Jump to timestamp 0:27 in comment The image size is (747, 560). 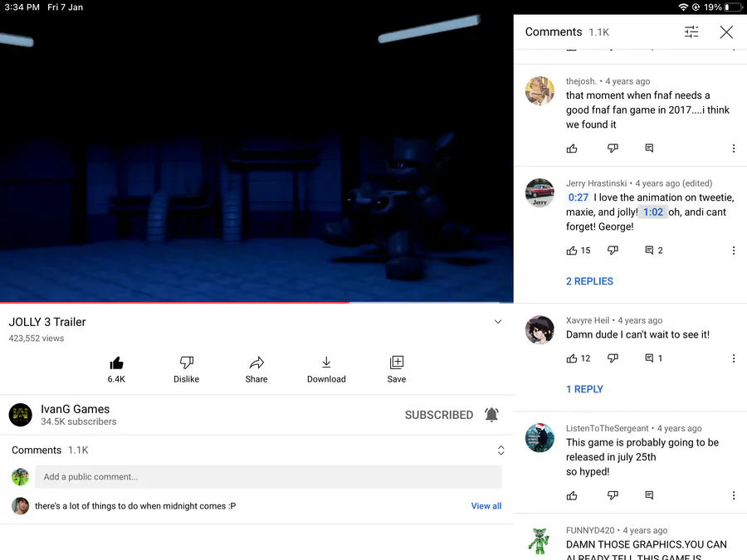coord(579,197)
